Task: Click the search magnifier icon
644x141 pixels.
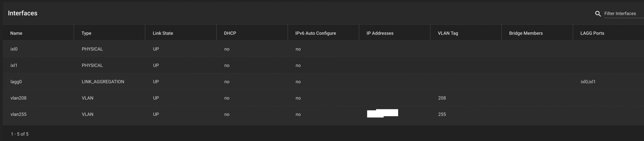Action: click(598, 14)
